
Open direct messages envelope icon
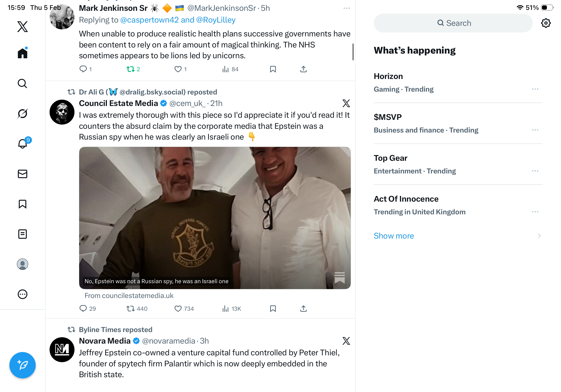click(x=23, y=174)
